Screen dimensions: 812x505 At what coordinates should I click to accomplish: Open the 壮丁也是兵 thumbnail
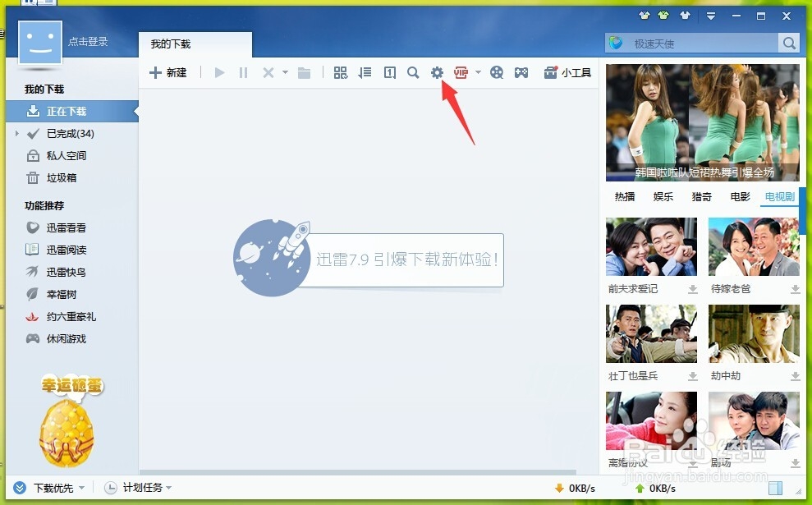tap(651, 333)
